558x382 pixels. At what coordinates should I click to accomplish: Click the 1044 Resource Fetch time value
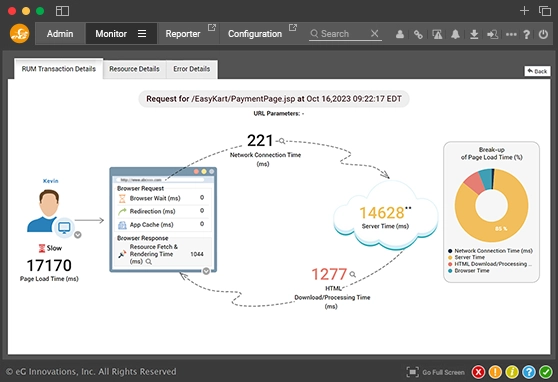point(197,254)
